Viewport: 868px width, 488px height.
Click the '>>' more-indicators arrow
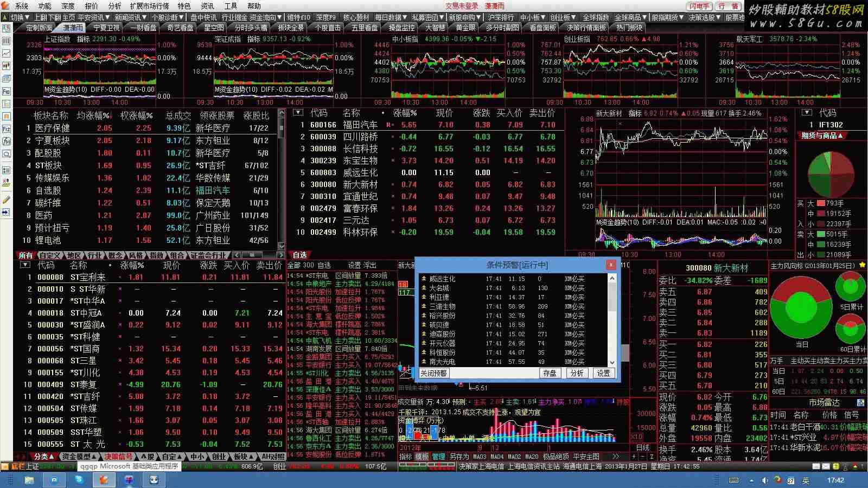point(615,457)
